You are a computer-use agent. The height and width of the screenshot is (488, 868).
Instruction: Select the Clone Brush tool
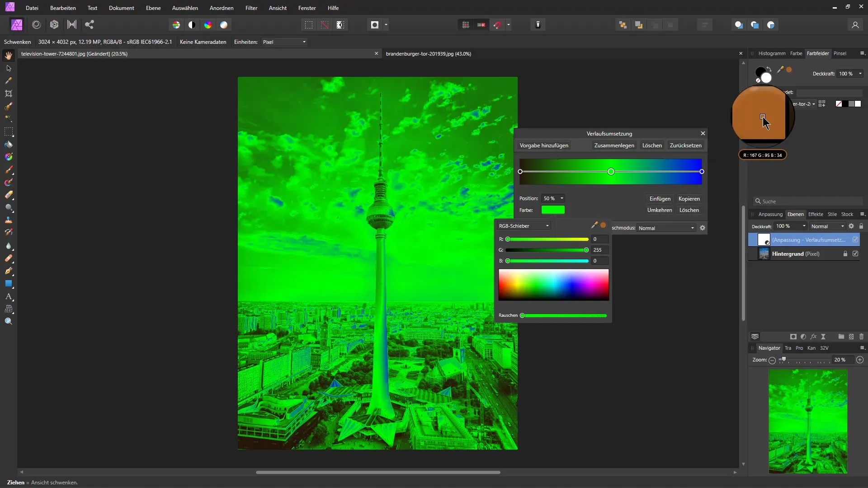9,220
